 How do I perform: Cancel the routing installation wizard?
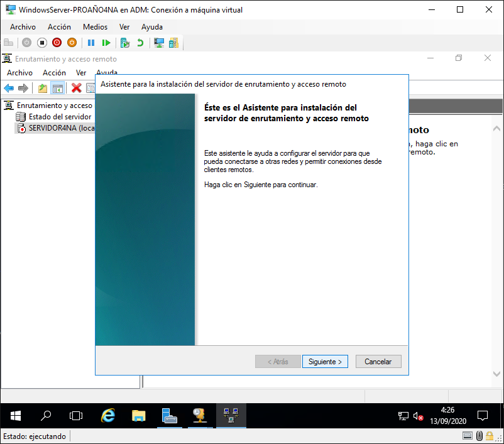pos(378,362)
